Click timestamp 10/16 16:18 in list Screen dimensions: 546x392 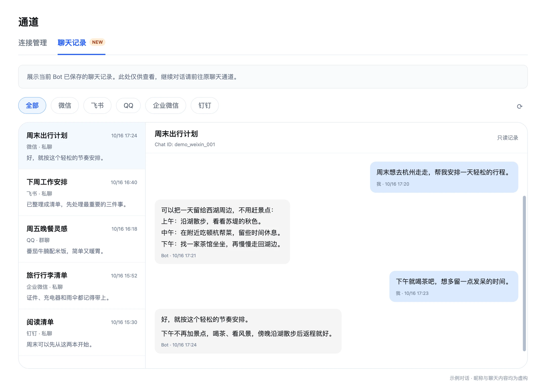pos(124,229)
